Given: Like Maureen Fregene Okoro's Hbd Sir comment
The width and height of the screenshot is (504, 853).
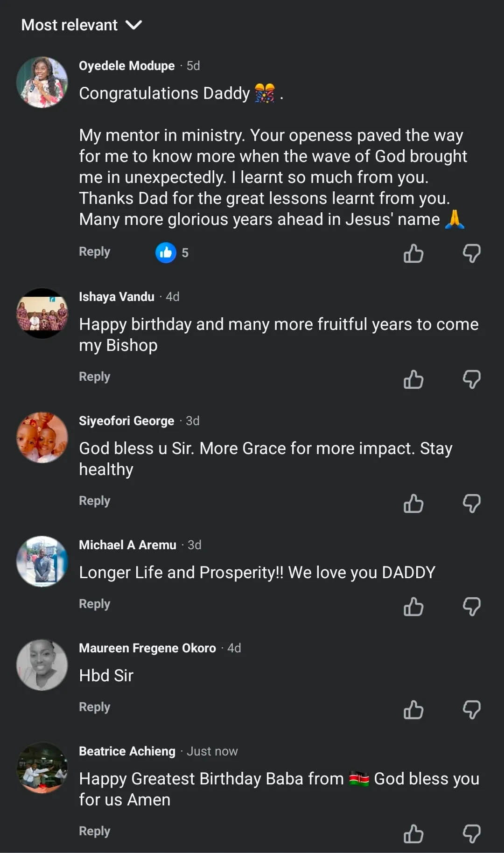Looking at the screenshot, I should [413, 710].
